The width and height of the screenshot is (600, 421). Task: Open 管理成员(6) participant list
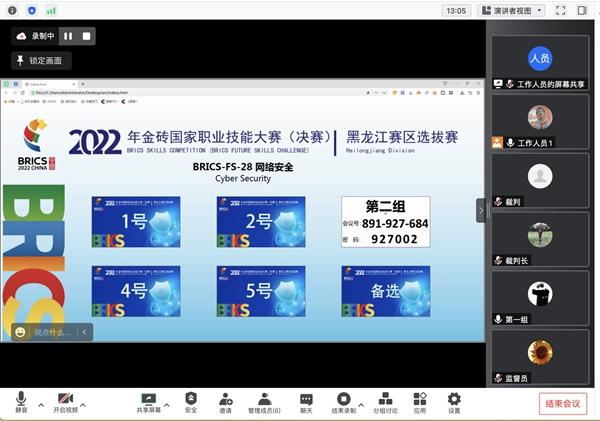[264, 403]
